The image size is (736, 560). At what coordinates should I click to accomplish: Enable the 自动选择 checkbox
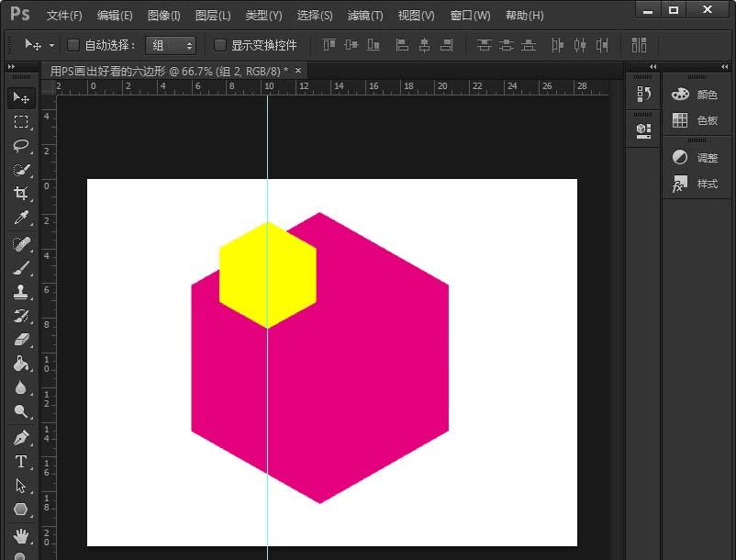coord(73,45)
